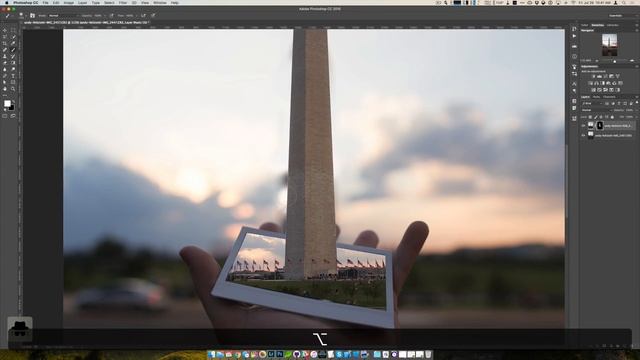Select the Rectangle shape tool

13,82
